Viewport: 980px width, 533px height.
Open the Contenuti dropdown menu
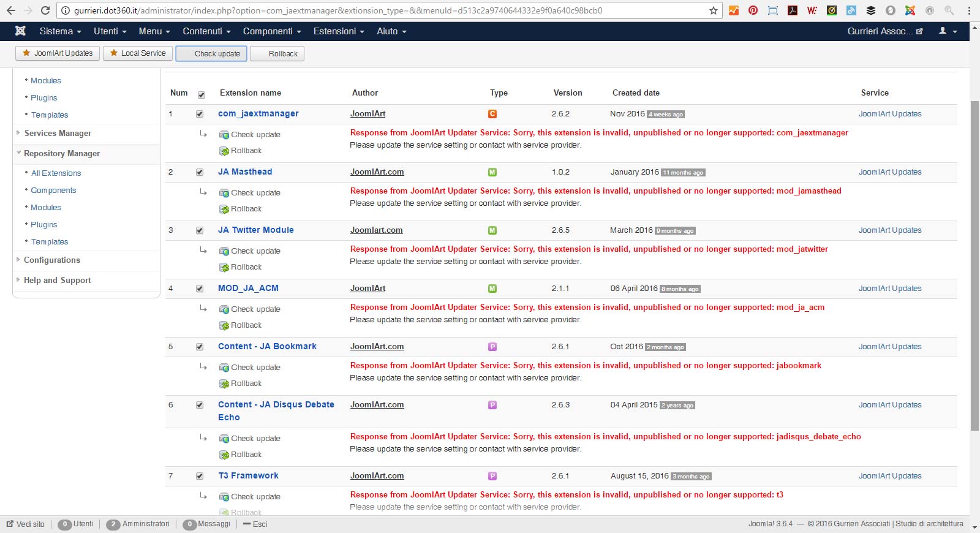pos(206,31)
